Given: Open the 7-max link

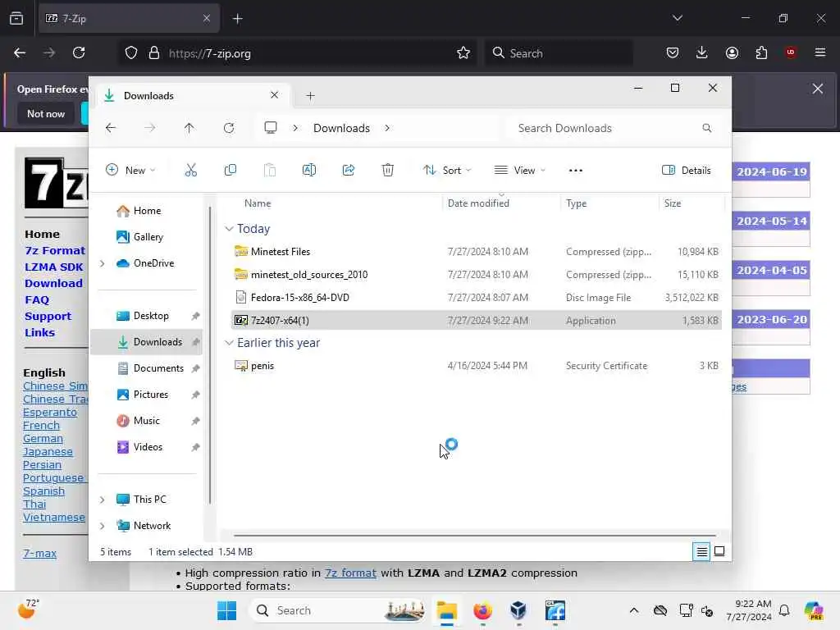Looking at the screenshot, I should [39, 554].
